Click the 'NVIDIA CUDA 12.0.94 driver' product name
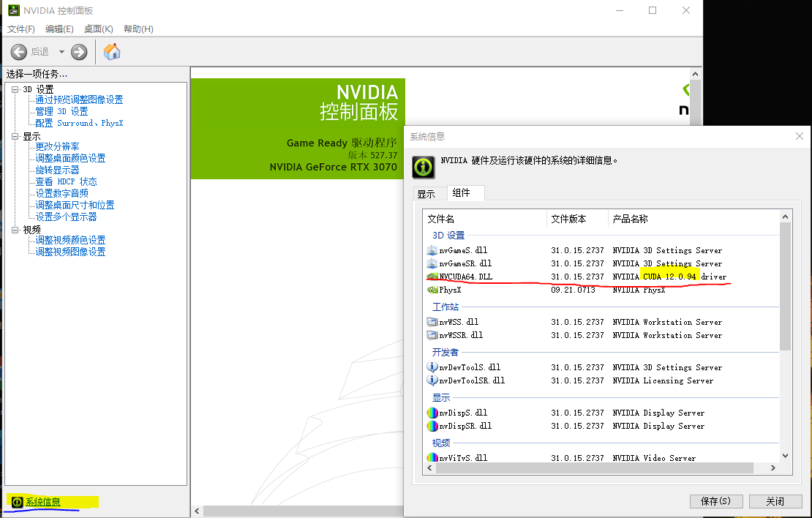The image size is (812, 518). pyautogui.click(x=669, y=277)
